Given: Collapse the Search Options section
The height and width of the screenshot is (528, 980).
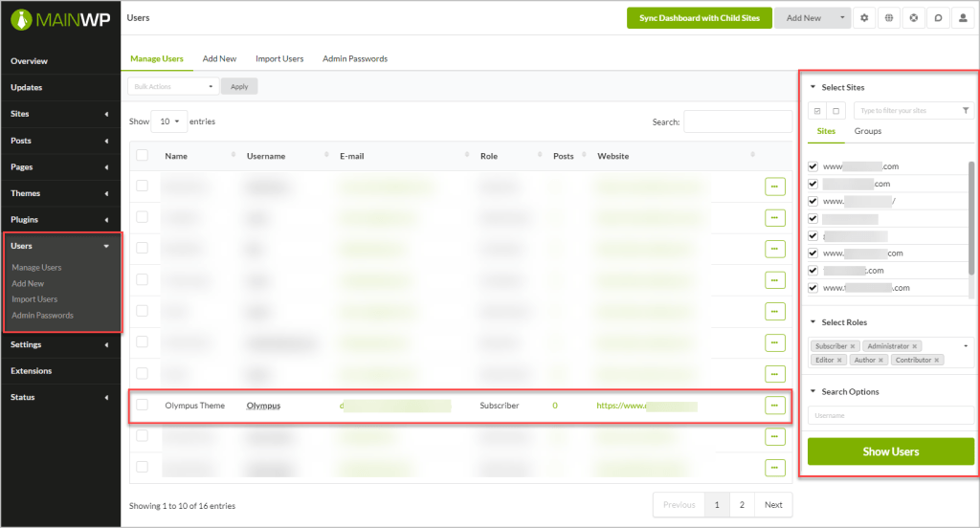Looking at the screenshot, I should (813, 391).
